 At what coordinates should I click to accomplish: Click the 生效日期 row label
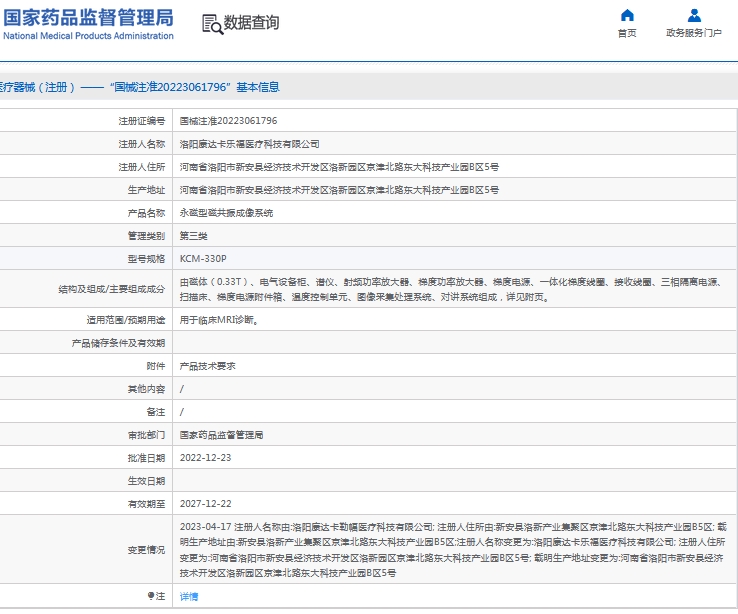click(x=146, y=481)
